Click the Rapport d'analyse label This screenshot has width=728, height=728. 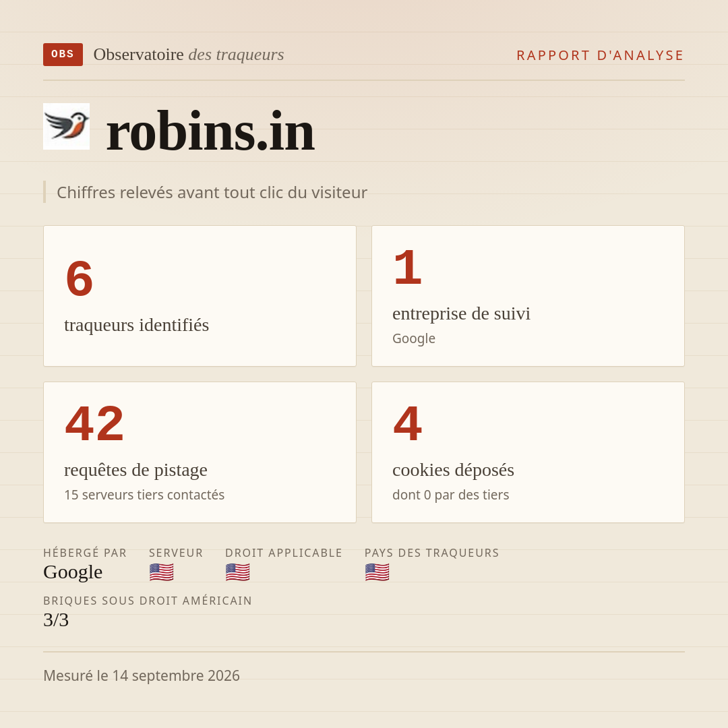[x=601, y=55]
